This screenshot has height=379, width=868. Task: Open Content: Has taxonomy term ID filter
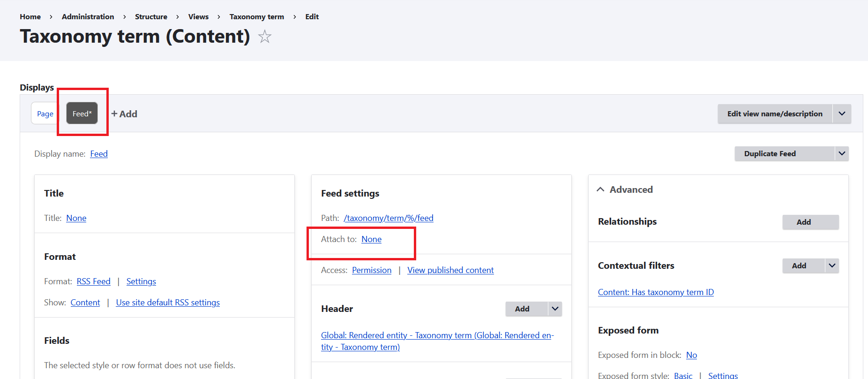(656, 292)
